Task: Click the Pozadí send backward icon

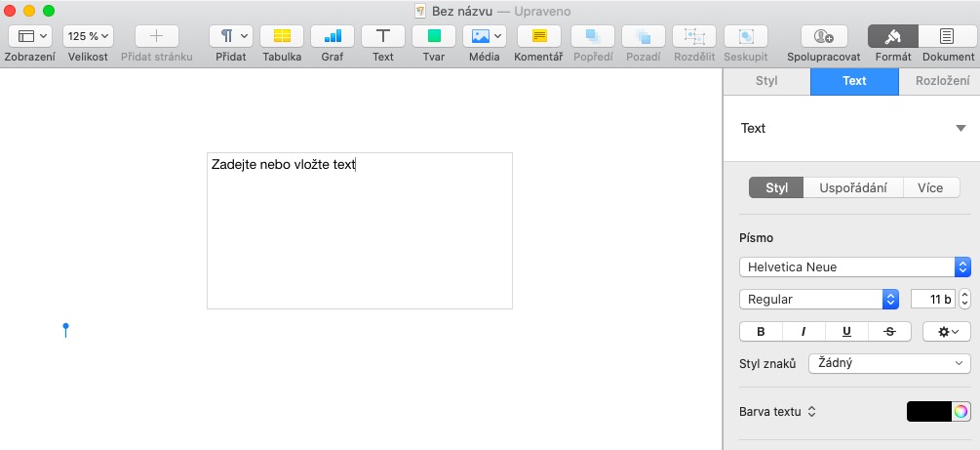Action: (643, 36)
